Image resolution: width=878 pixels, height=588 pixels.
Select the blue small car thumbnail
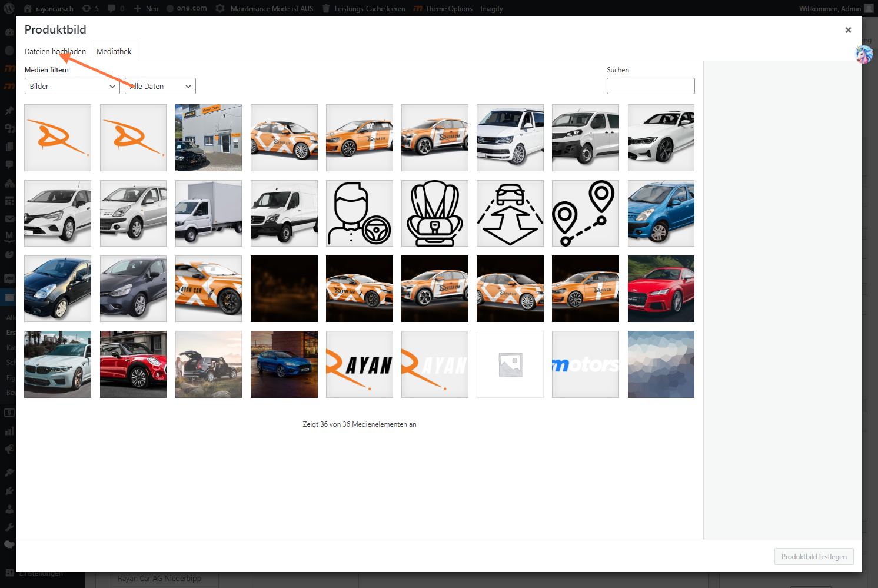pos(661,213)
